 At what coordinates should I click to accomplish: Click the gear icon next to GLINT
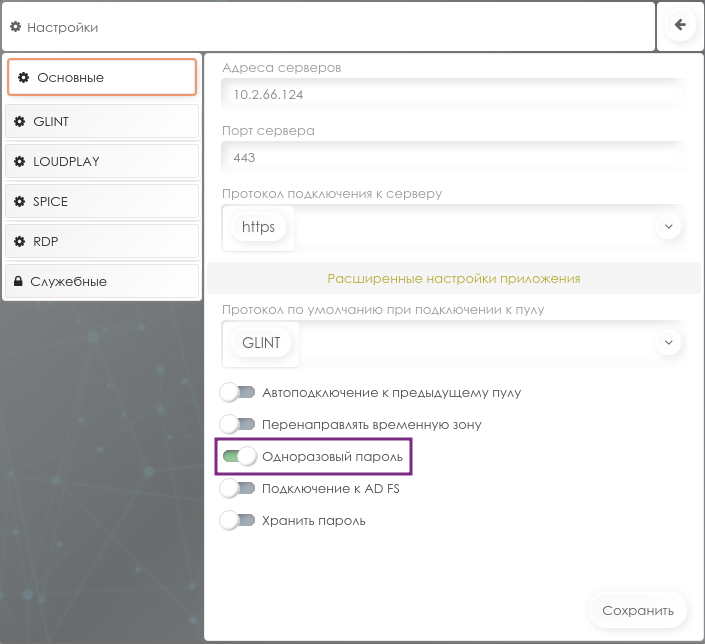tap(19, 122)
